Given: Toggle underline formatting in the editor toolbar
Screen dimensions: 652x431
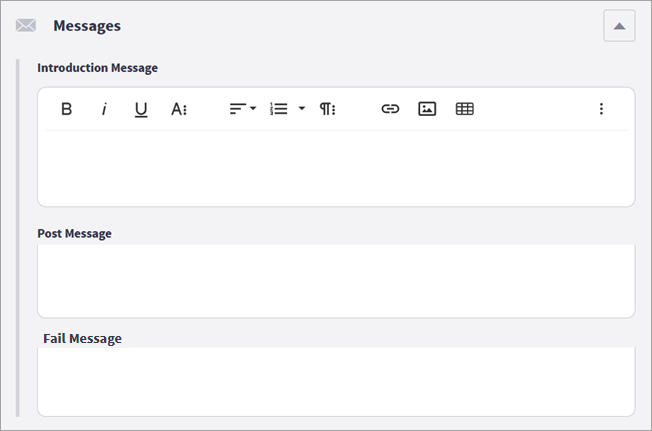Looking at the screenshot, I should click(141, 109).
